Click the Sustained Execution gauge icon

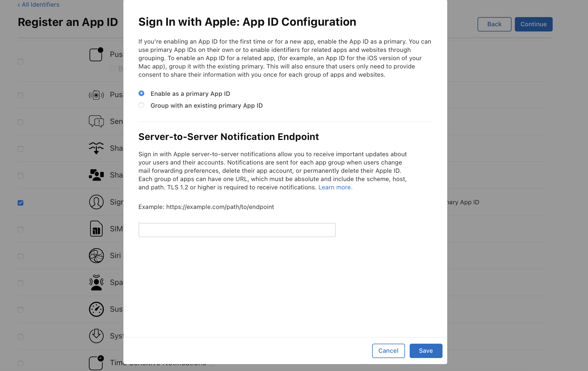tap(96, 309)
